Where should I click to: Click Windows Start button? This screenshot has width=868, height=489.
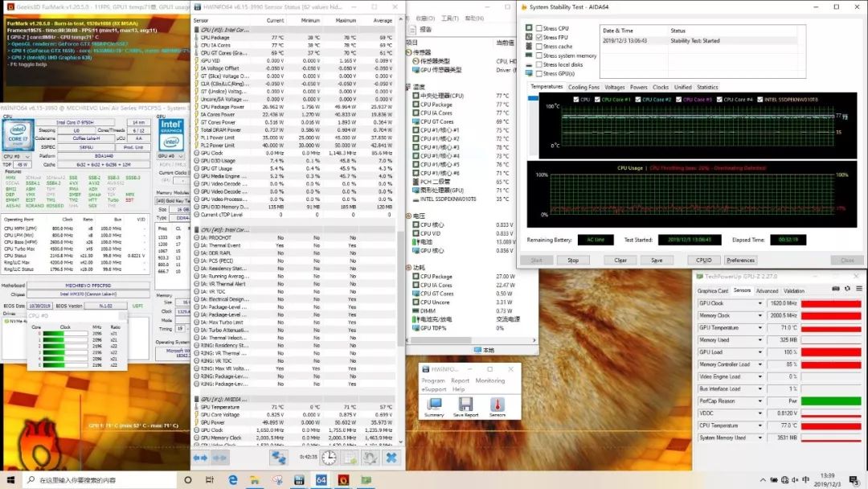click(10, 479)
